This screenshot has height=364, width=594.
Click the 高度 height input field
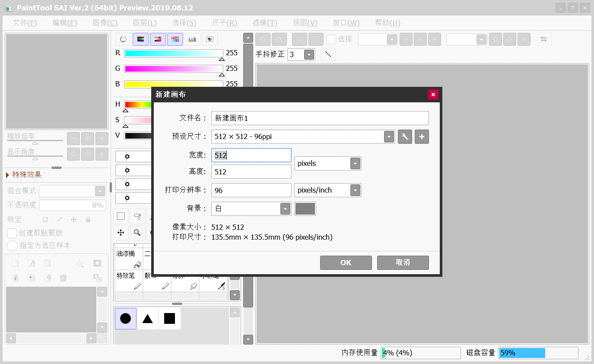pyautogui.click(x=251, y=172)
